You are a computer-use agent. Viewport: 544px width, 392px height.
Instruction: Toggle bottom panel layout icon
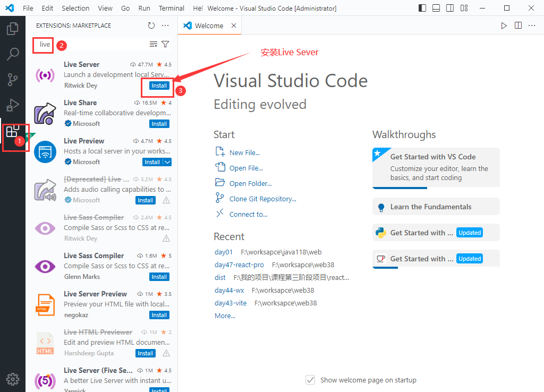[x=436, y=8]
